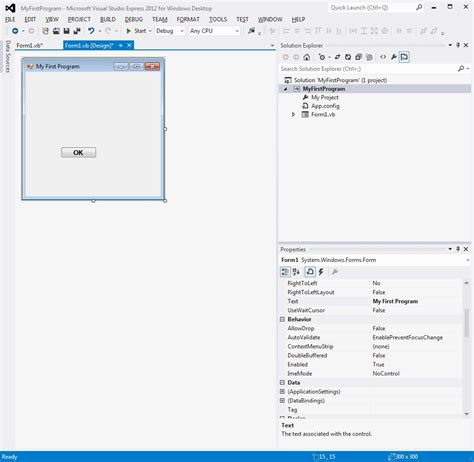Open the Debug configuration dropdown
Viewport: 474px width, 462px height.
pos(182,31)
